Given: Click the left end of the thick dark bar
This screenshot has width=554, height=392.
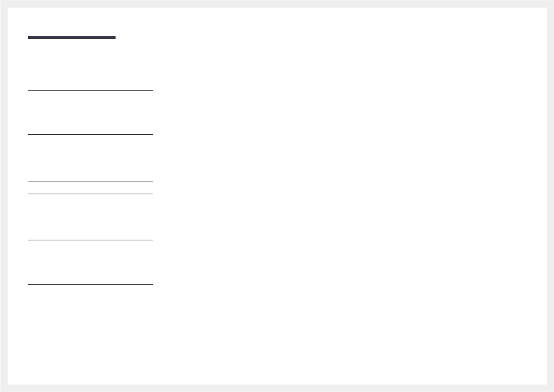Looking at the screenshot, I should point(29,37).
